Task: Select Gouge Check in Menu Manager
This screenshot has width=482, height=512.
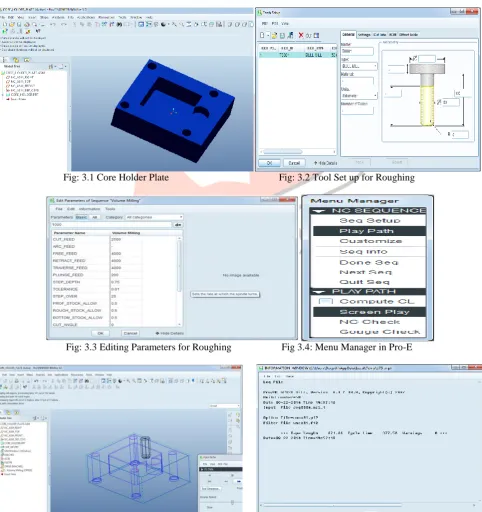Action: (379, 332)
